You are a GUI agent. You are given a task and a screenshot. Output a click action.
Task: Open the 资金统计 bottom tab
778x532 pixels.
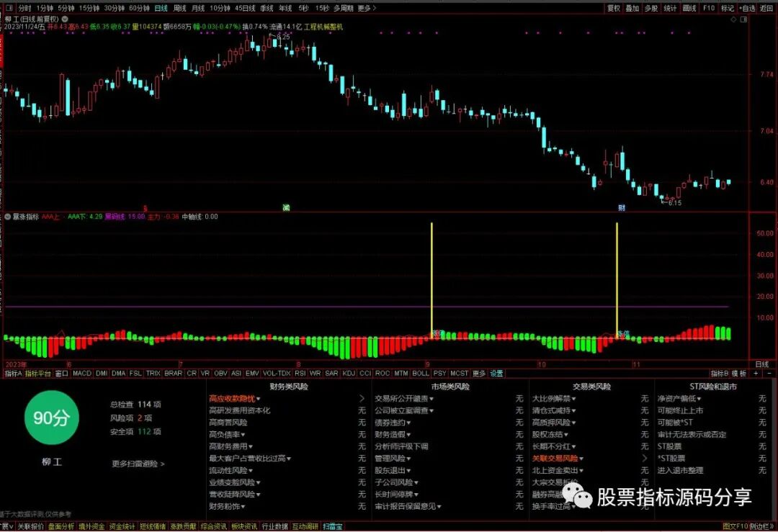[x=122, y=526]
